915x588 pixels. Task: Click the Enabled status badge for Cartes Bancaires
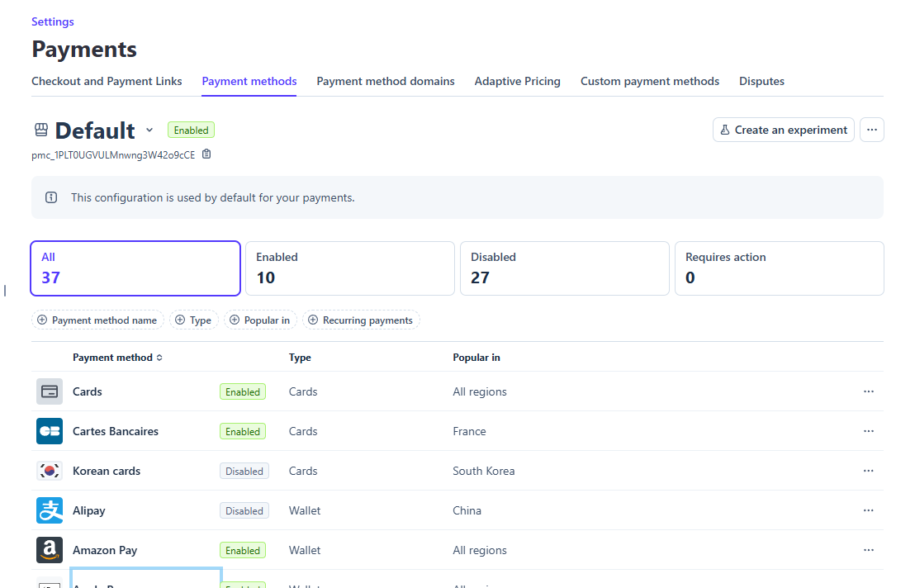(x=243, y=432)
